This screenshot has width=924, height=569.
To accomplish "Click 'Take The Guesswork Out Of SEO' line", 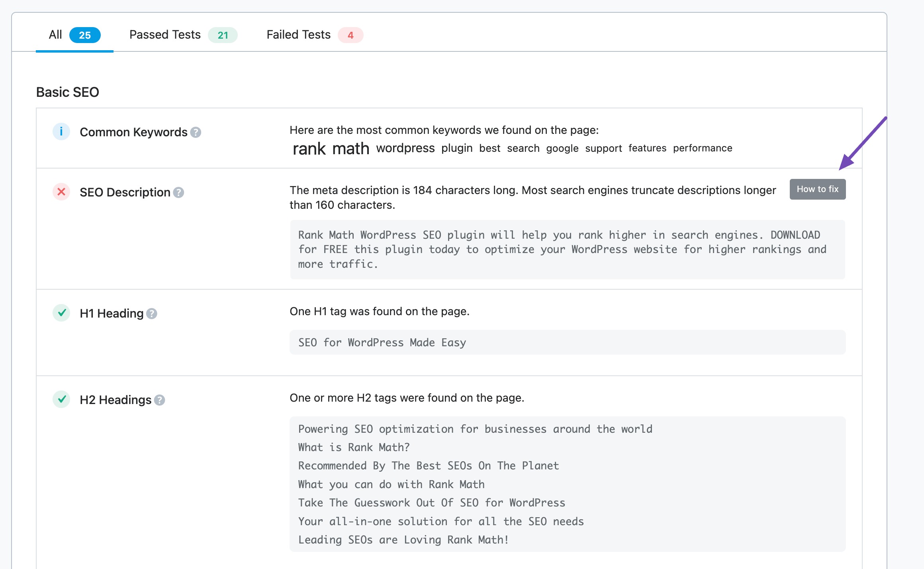I will 432,503.
